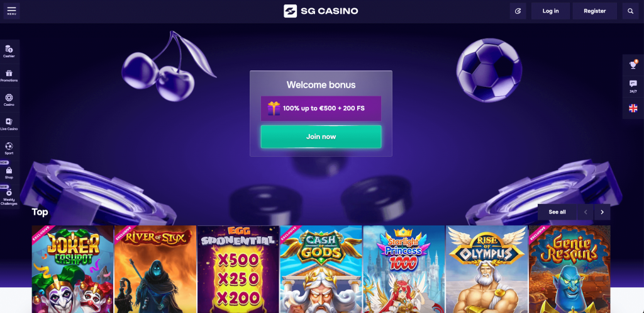Click the Register button
The width and height of the screenshot is (644, 313).
pos(595,11)
